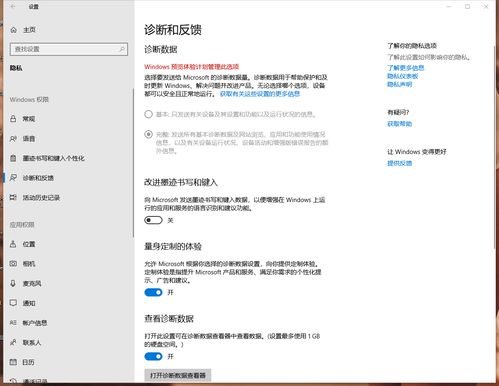Open 墨迹书写和键入个性化 clipboard icon
499x386 pixels.
pos(13,158)
